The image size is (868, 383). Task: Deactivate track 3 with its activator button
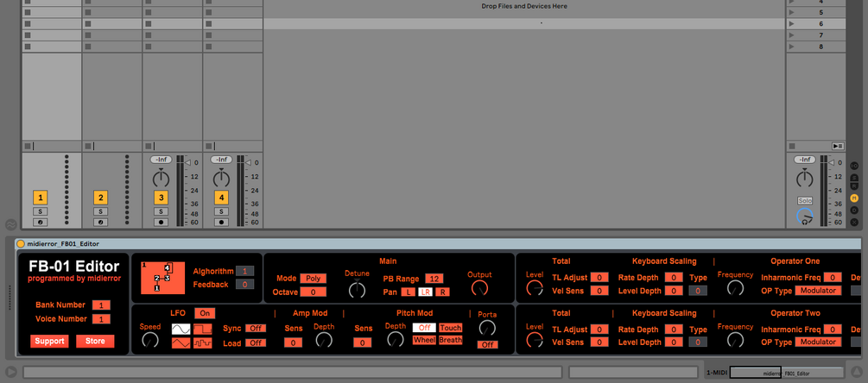[x=162, y=198]
